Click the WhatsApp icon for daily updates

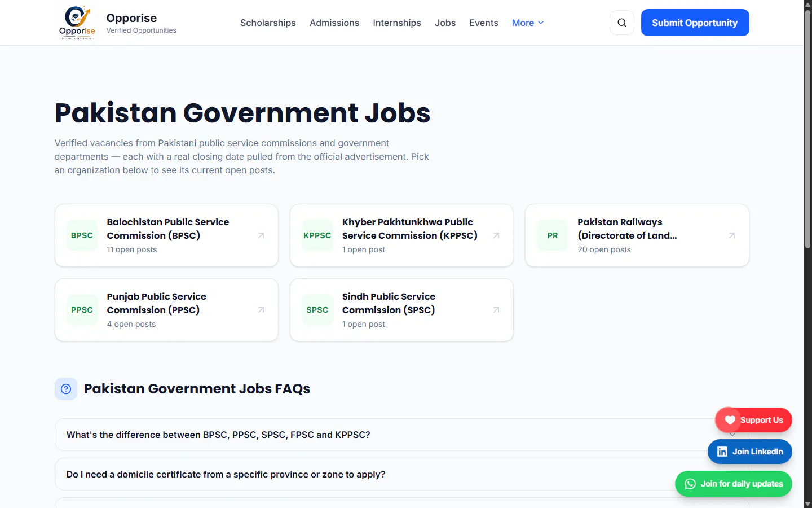pos(690,484)
